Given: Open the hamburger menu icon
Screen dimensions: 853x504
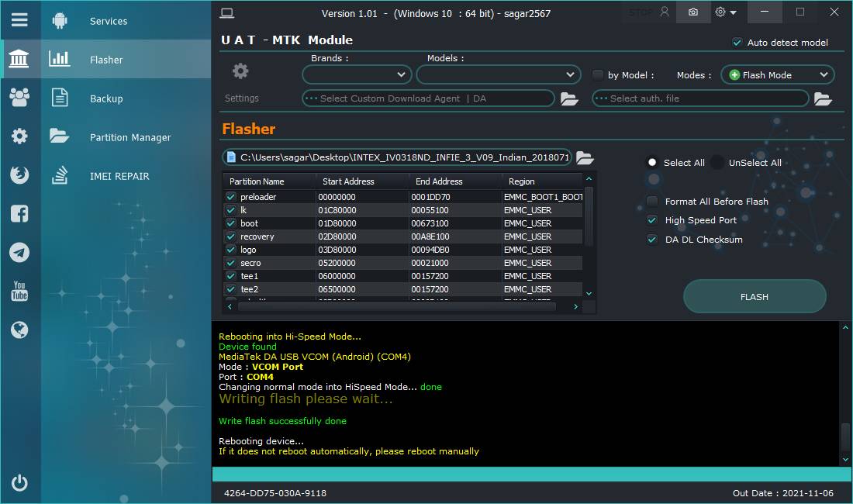Looking at the screenshot, I should tap(19, 20).
